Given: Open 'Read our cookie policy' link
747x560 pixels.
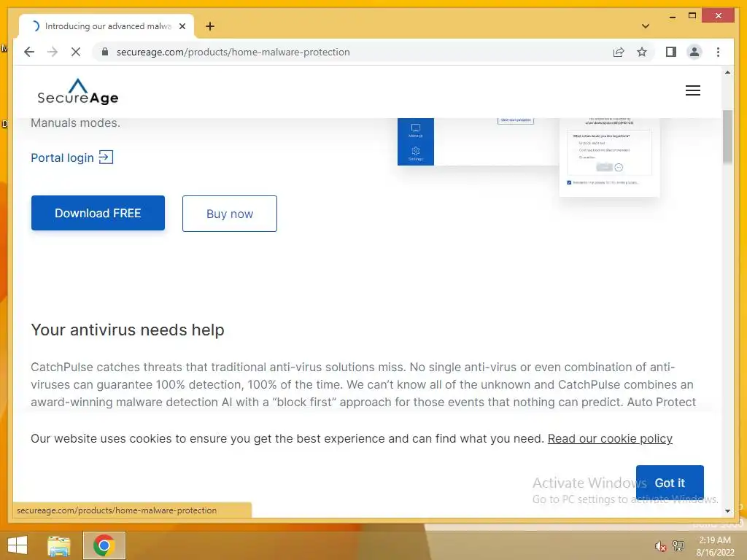Looking at the screenshot, I should coord(610,438).
